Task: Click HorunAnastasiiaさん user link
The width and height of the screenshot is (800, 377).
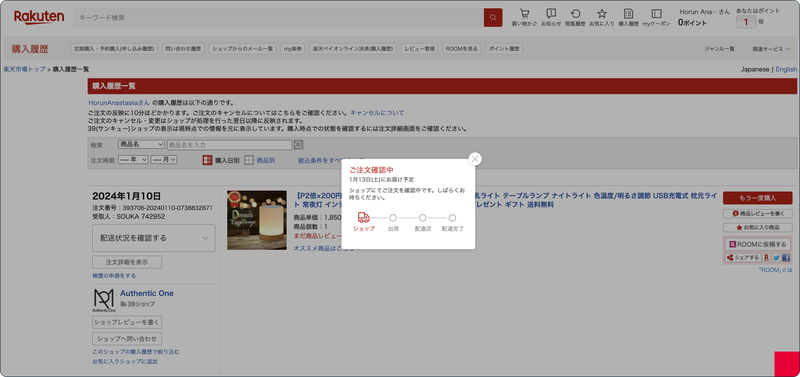Action: [119, 103]
